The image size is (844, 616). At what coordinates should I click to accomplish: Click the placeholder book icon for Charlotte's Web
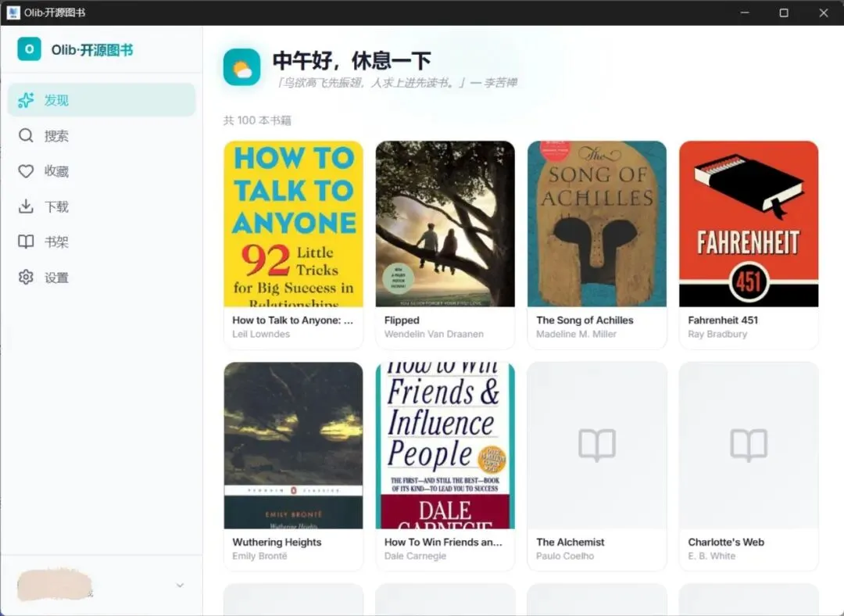tap(749, 446)
